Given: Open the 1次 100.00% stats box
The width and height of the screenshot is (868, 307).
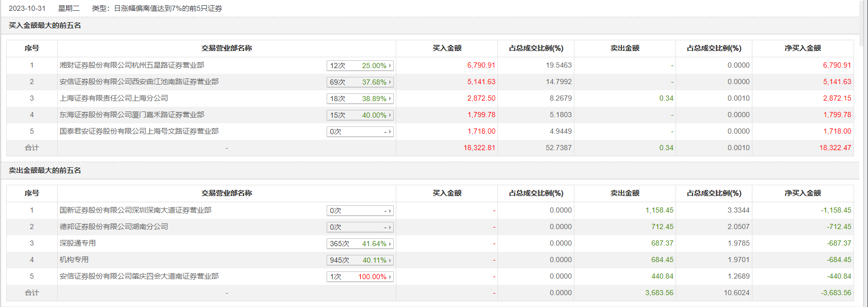Looking at the screenshot, I should 360,277.
